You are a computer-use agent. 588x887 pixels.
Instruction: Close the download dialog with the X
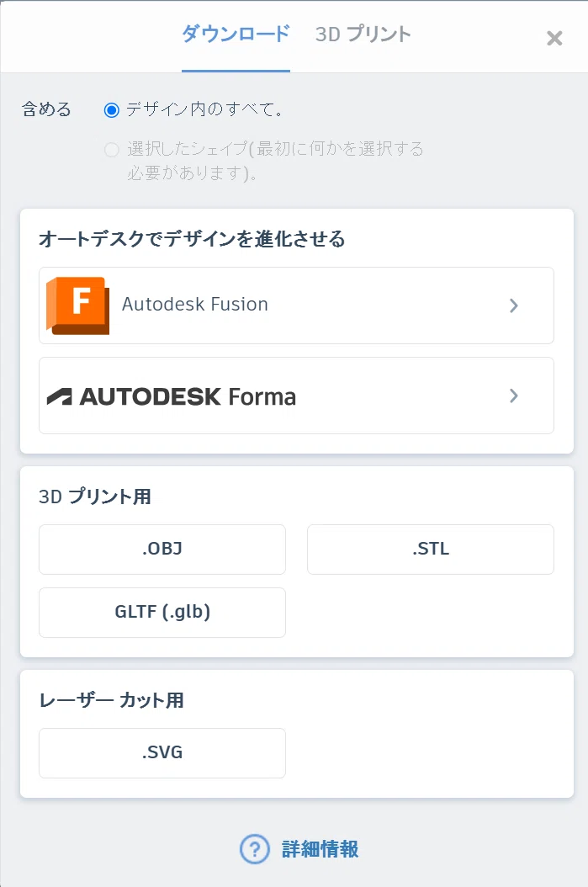[554, 38]
